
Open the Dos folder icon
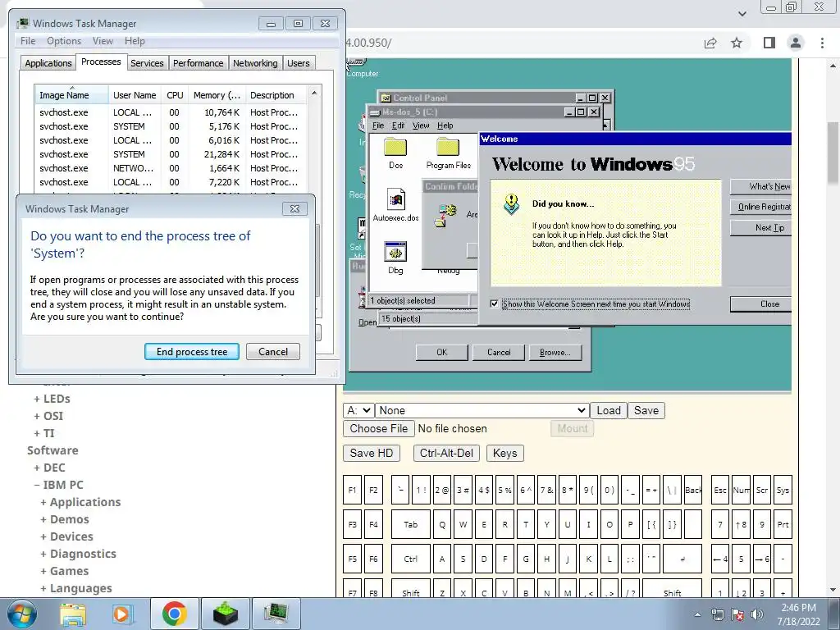click(395, 153)
